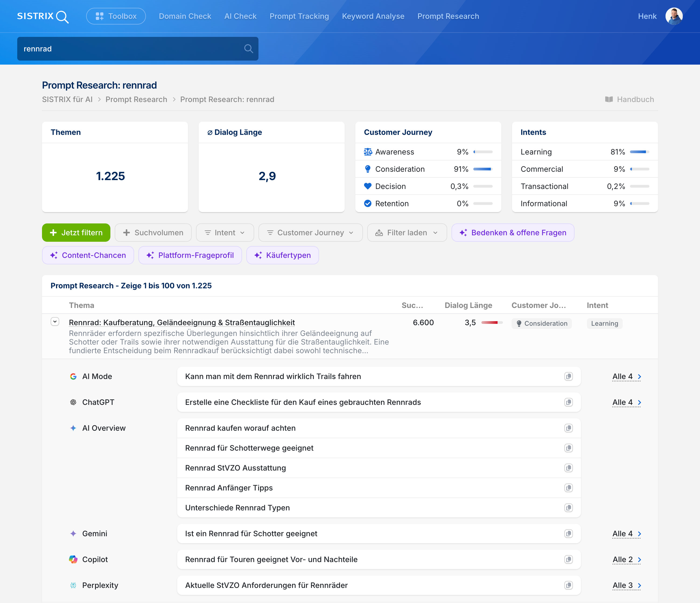Click the SISTRIX logo

pos(43,16)
